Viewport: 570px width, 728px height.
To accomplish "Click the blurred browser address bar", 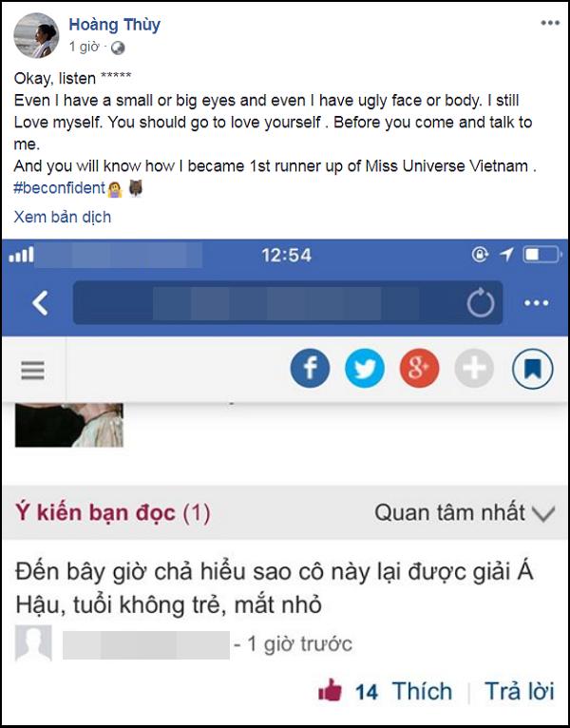I will [288, 303].
